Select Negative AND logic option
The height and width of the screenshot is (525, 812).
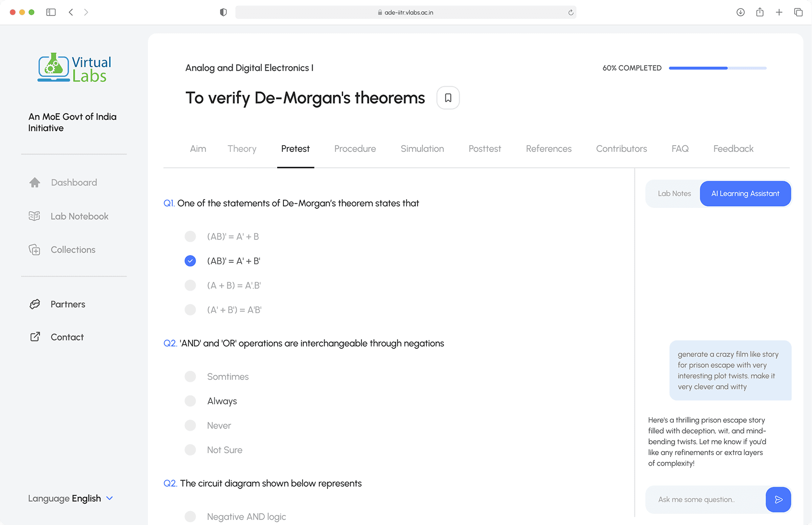pyautogui.click(x=235, y=516)
